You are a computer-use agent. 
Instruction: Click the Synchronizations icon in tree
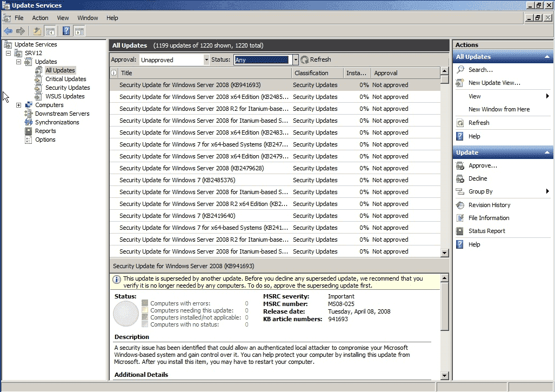28,122
